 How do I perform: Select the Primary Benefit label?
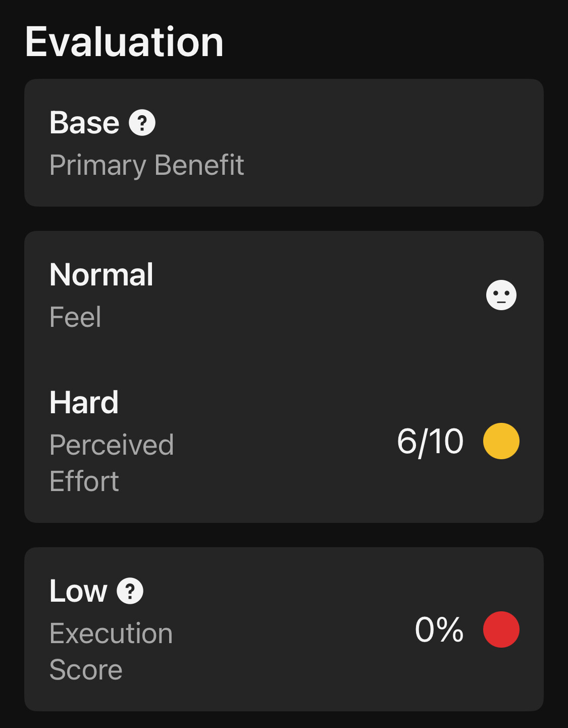pos(146,166)
